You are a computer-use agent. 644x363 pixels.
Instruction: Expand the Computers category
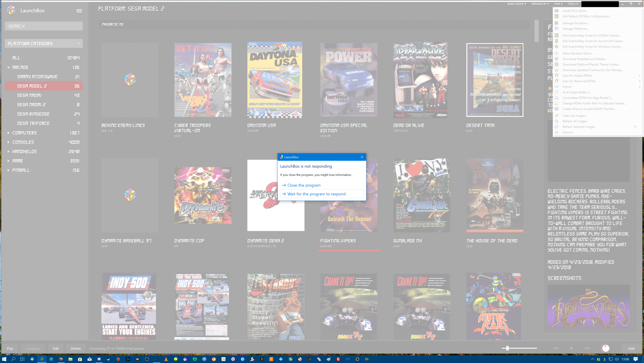(x=9, y=133)
